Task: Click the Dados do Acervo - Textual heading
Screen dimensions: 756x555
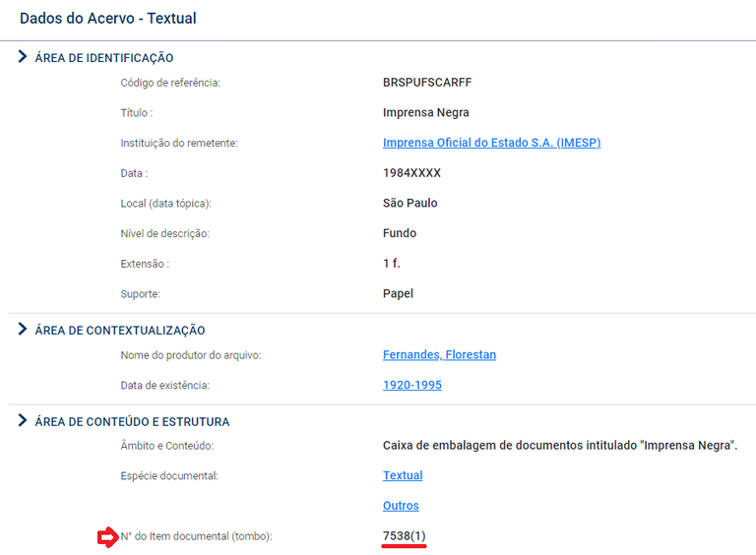Action: [x=108, y=19]
